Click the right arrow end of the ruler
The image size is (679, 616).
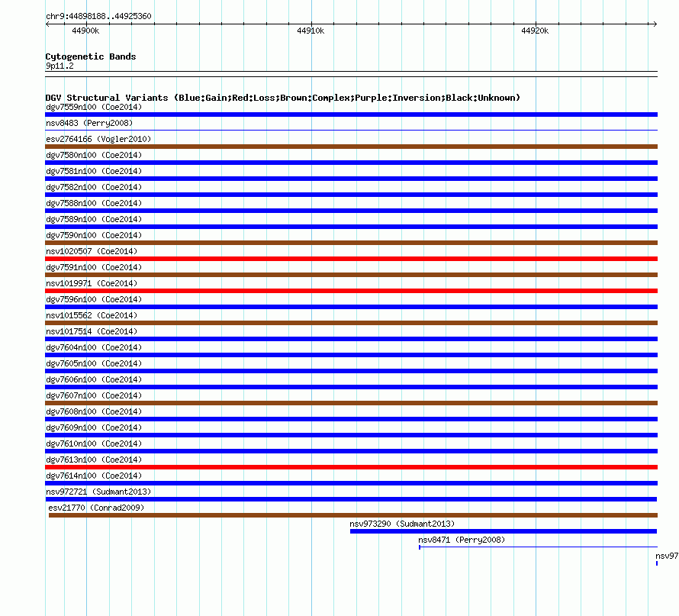coord(655,24)
